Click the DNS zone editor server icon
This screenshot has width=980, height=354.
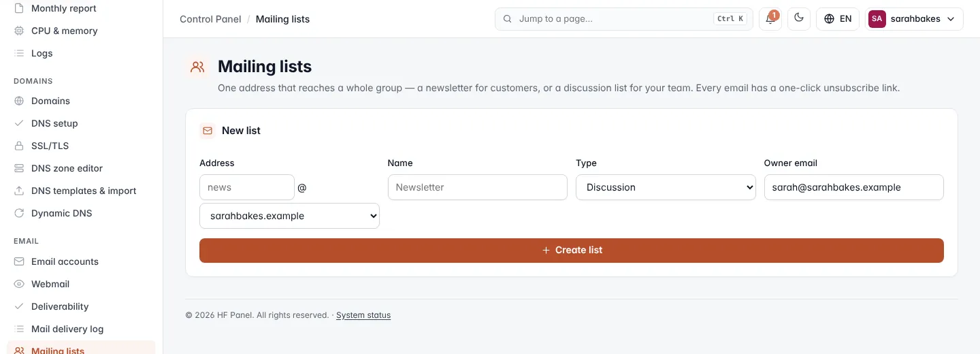(x=19, y=168)
